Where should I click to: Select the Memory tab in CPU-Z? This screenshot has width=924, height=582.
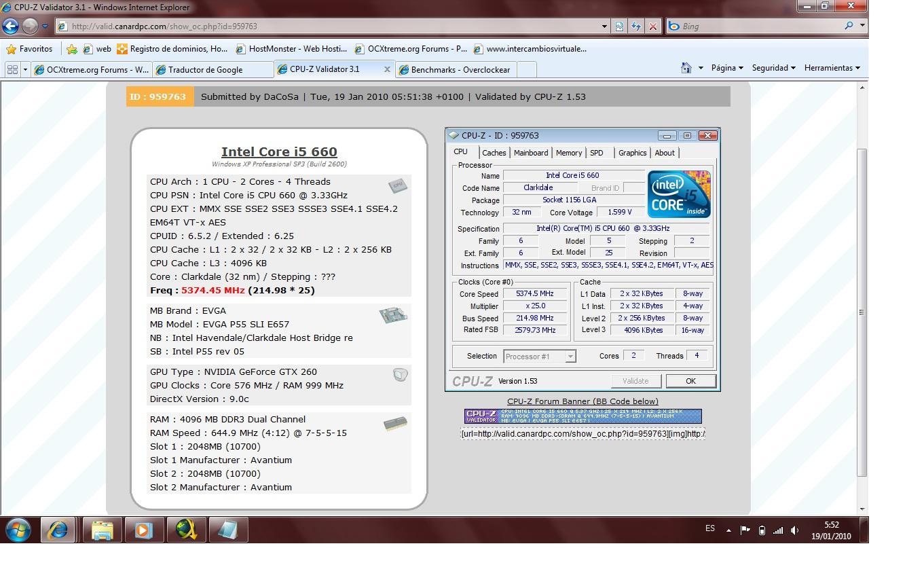click(569, 153)
